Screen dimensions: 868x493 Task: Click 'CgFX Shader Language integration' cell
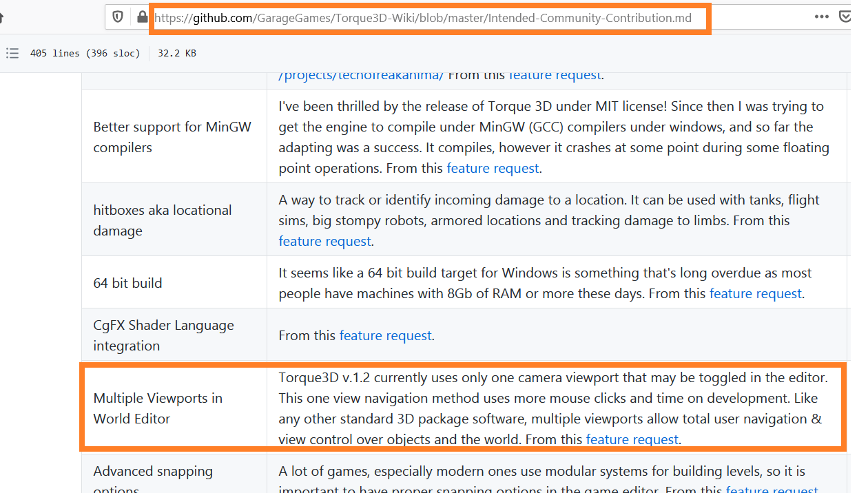pyautogui.click(x=174, y=335)
